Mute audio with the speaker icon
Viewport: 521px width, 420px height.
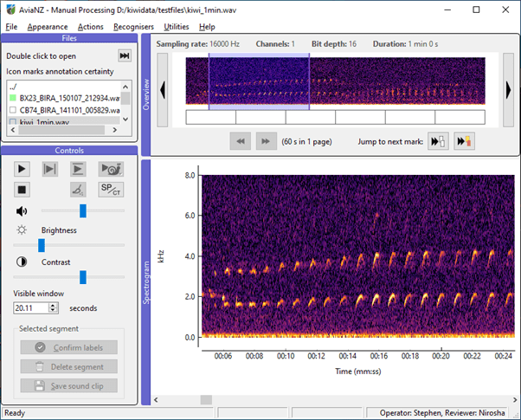[x=22, y=210]
